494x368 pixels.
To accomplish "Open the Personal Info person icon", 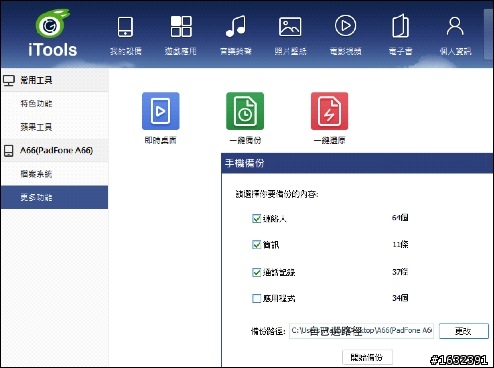I will click(x=455, y=26).
